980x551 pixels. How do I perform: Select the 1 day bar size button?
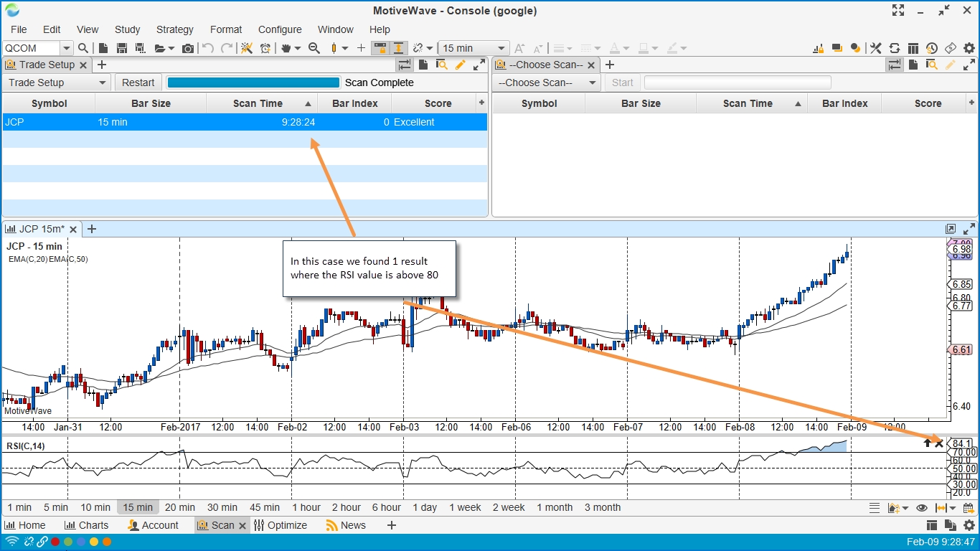[425, 507]
